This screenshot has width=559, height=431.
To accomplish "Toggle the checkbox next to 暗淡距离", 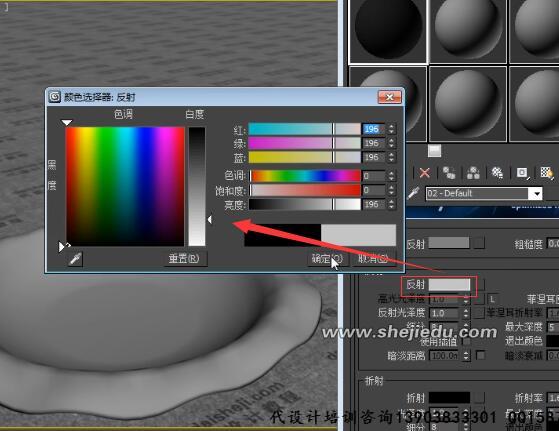I will pyautogui.click(x=481, y=355).
